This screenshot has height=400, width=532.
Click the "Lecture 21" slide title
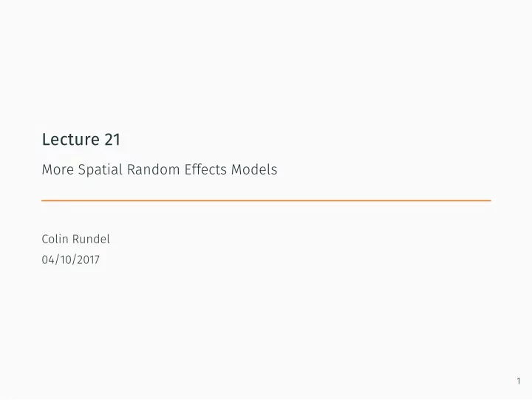pos(81,139)
